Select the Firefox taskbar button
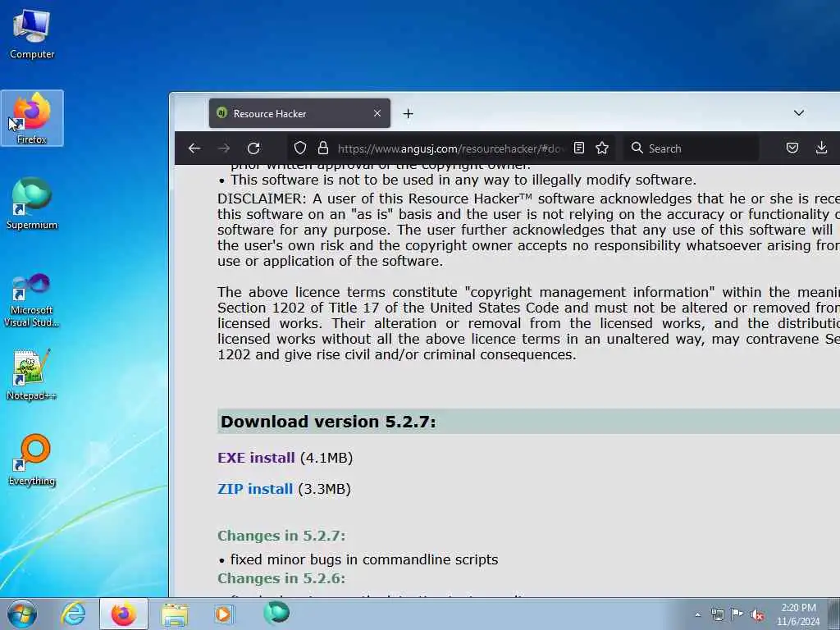The height and width of the screenshot is (630, 840). (x=124, y=614)
